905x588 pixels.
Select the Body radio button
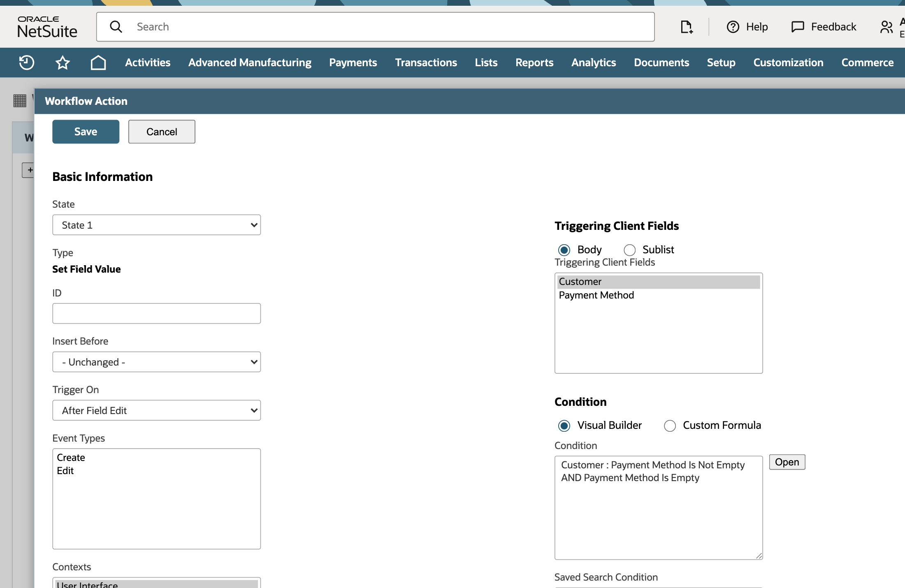tap(564, 250)
